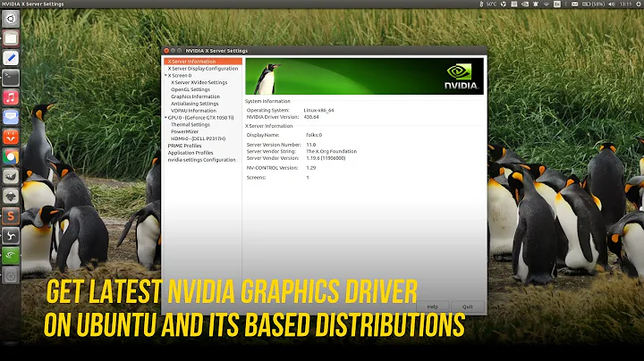
Task: Open Application Profiles page
Action: click(x=191, y=153)
